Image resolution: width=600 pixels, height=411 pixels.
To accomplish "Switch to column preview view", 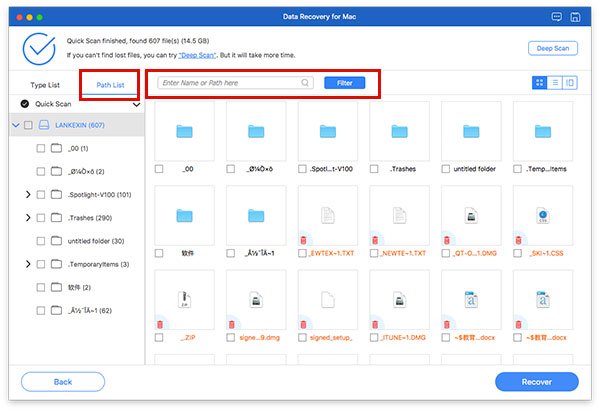I will (x=570, y=83).
